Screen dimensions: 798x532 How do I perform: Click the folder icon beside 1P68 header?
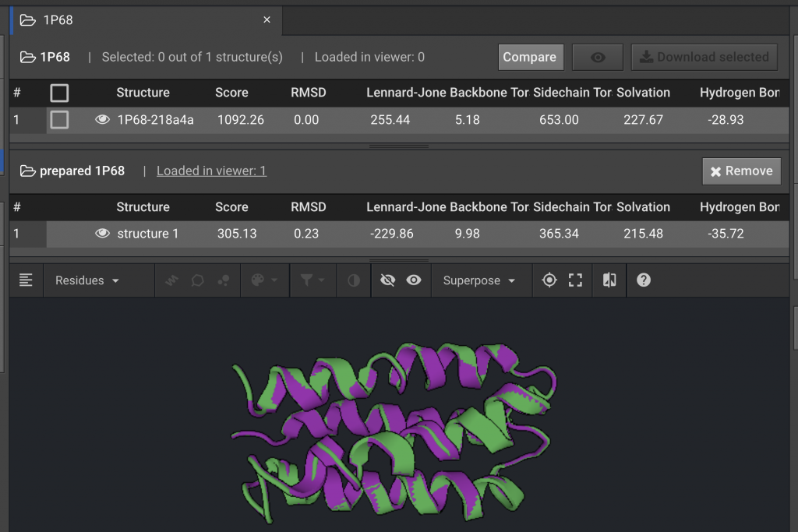28,57
